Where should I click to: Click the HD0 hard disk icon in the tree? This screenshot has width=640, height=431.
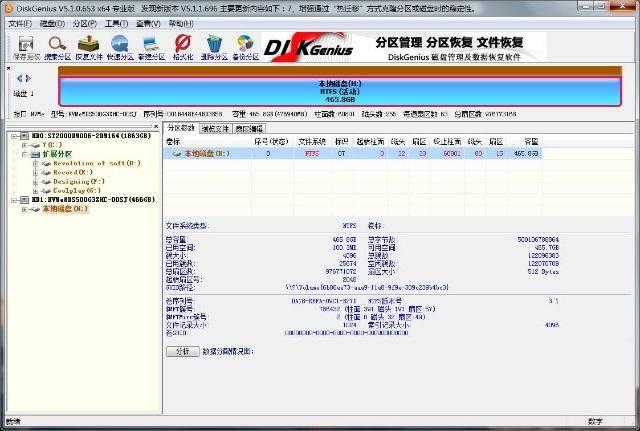[x=25, y=136]
